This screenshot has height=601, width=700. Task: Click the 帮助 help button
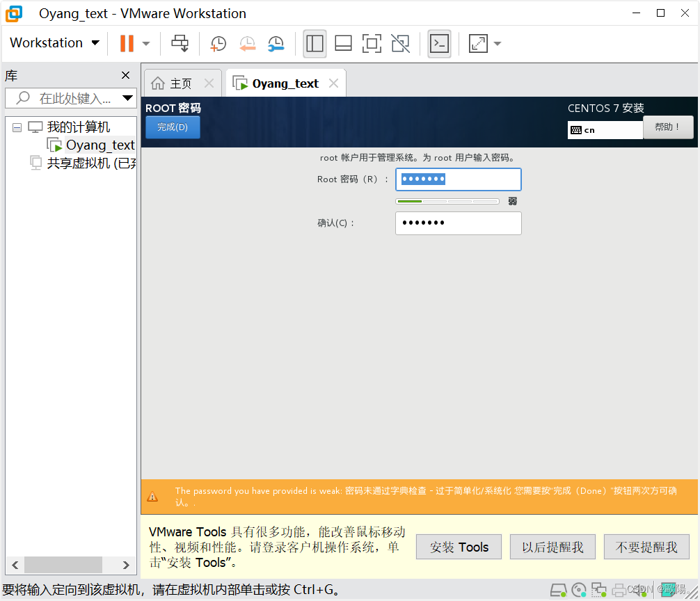[x=668, y=127]
